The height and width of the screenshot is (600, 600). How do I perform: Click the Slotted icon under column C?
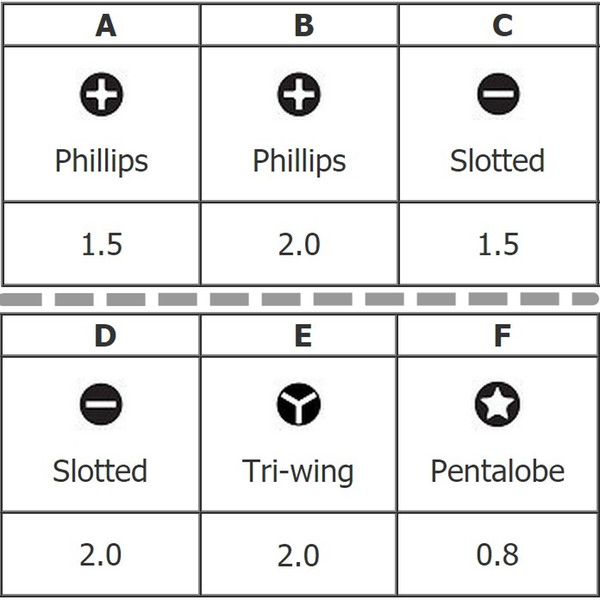tap(498, 94)
